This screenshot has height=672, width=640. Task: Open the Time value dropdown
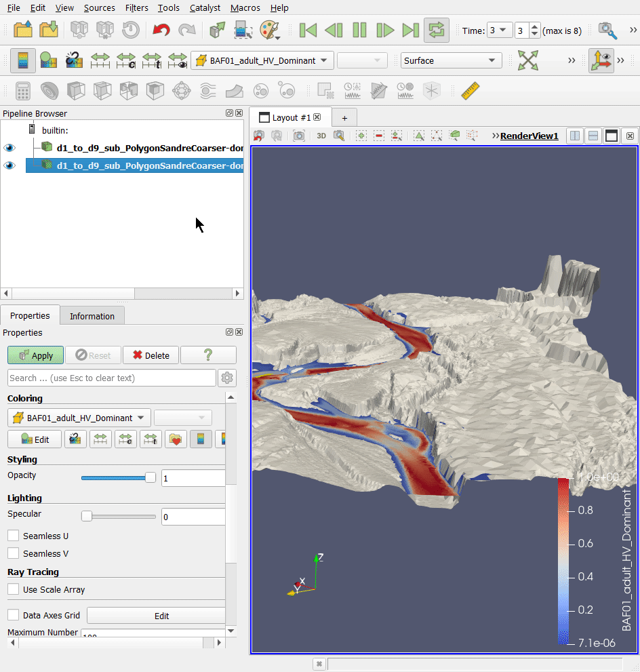point(500,31)
